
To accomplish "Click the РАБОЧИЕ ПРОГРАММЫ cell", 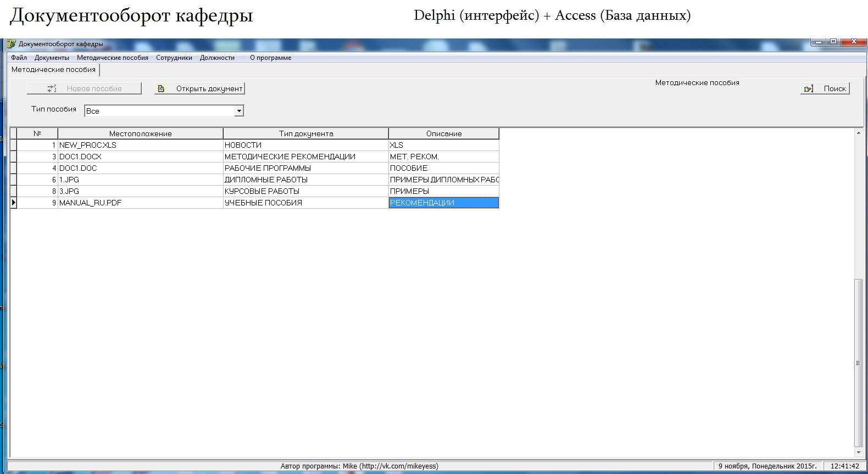I will point(306,168).
